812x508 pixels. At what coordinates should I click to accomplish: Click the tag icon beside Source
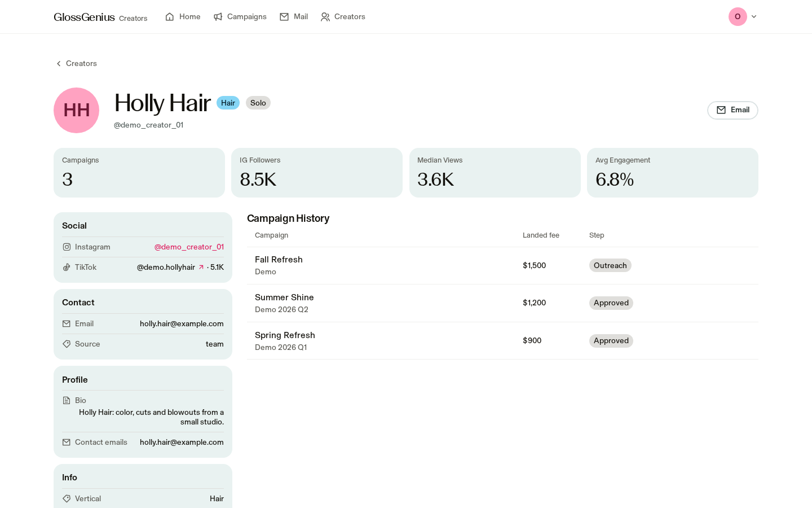(x=67, y=344)
